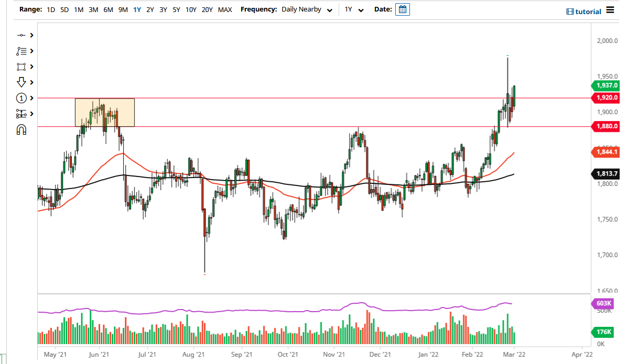Select the shaded rectangle annotation on chart
The width and height of the screenshot is (627, 364).
coord(105,112)
